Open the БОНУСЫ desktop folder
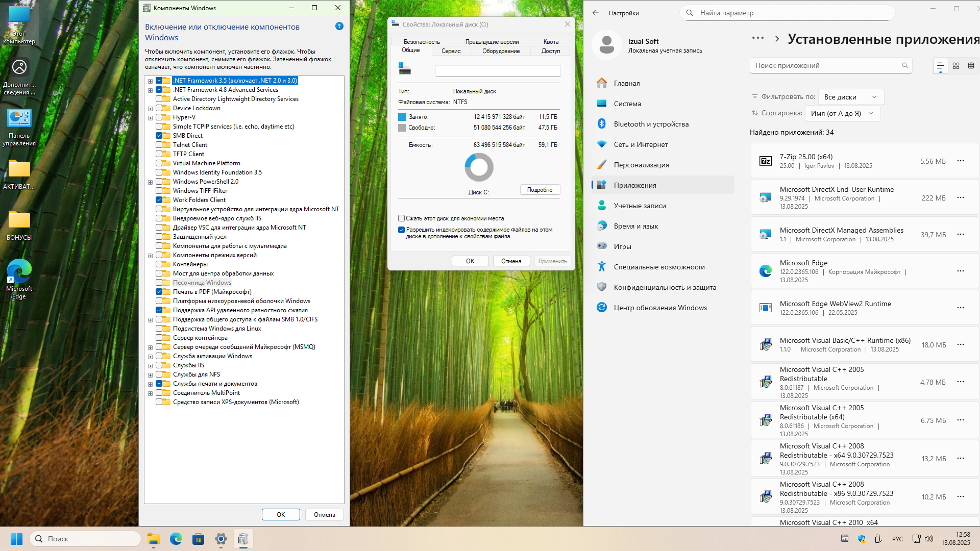980x551 pixels. (x=19, y=226)
